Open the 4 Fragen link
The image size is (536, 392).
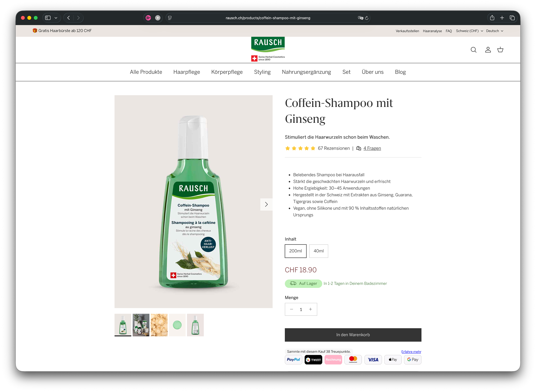click(x=372, y=148)
